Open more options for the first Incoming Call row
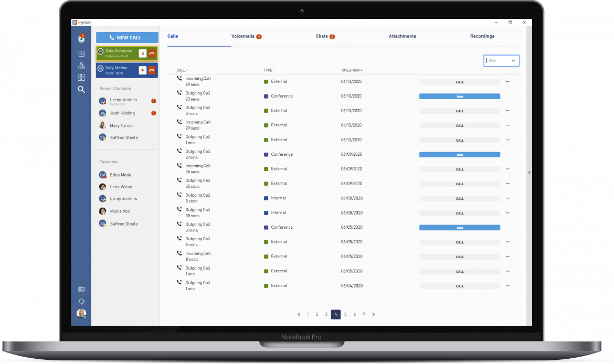 point(507,82)
